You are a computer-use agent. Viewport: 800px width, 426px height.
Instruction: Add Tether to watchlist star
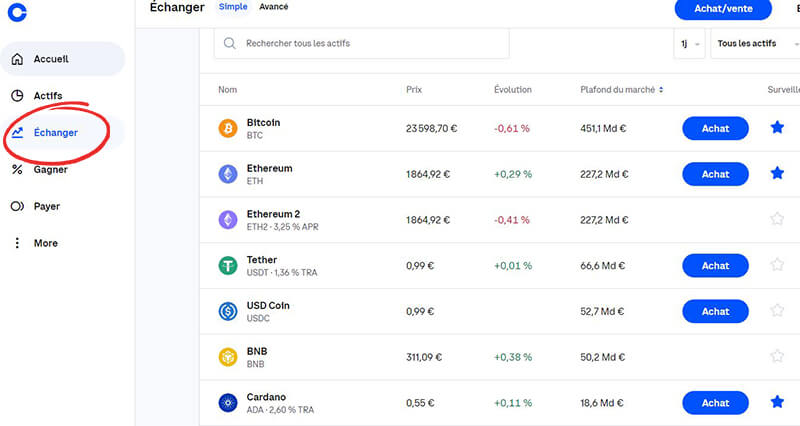tap(777, 265)
